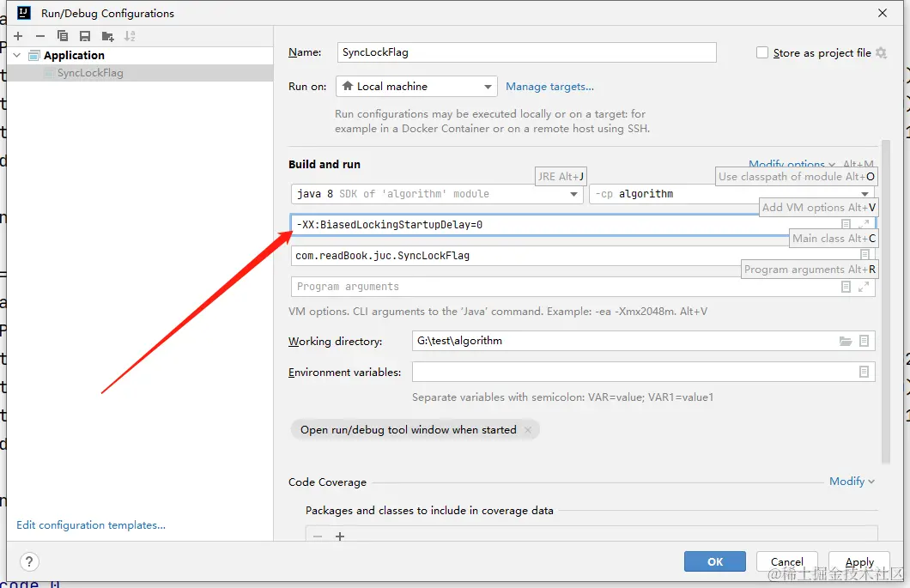910x588 pixels.
Task: Select the SyncLockFlag configuration in tree
Action: pos(140,73)
